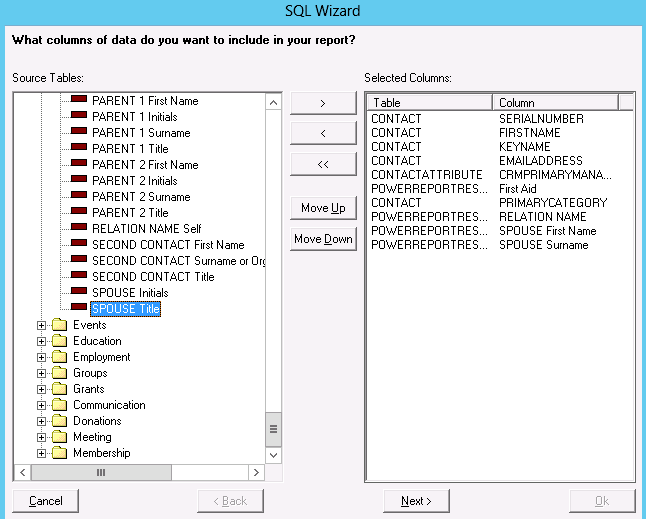This screenshot has height=519, width=646.
Task: Click the red icon next to RELATION NAME Self
Action: (78, 229)
